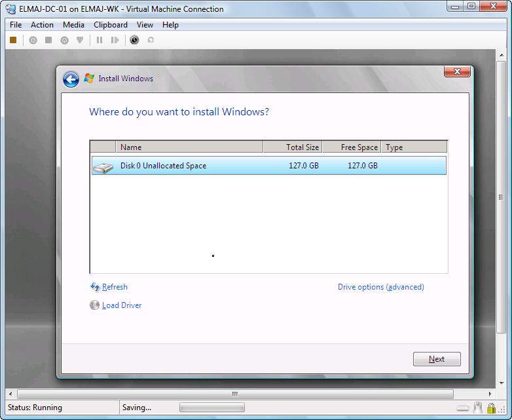Click the Turn Off toolbar icon

point(48,40)
